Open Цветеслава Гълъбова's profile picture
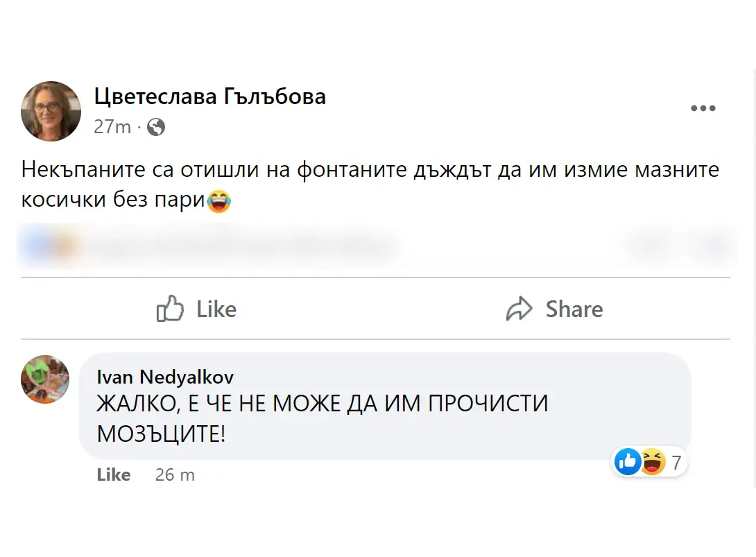Image resolution: width=756 pixels, height=557 pixels. [x=51, y=111]
